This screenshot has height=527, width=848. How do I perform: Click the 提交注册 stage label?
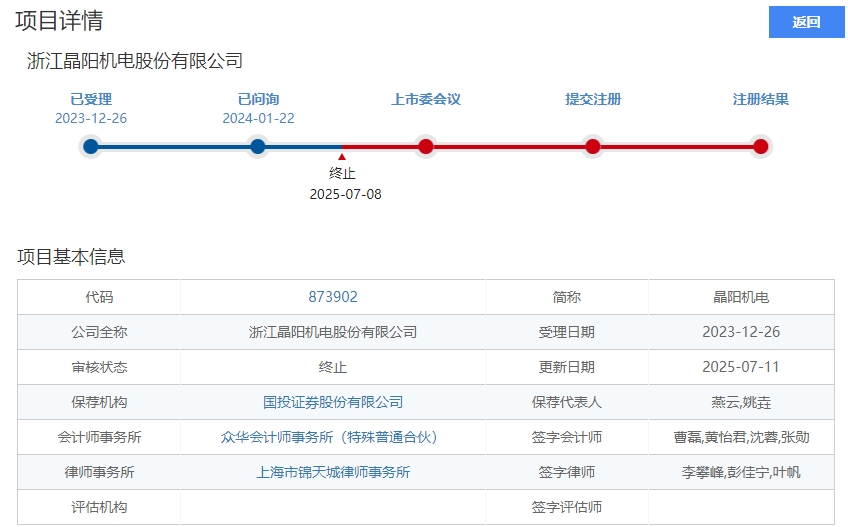tap(593, 99)
